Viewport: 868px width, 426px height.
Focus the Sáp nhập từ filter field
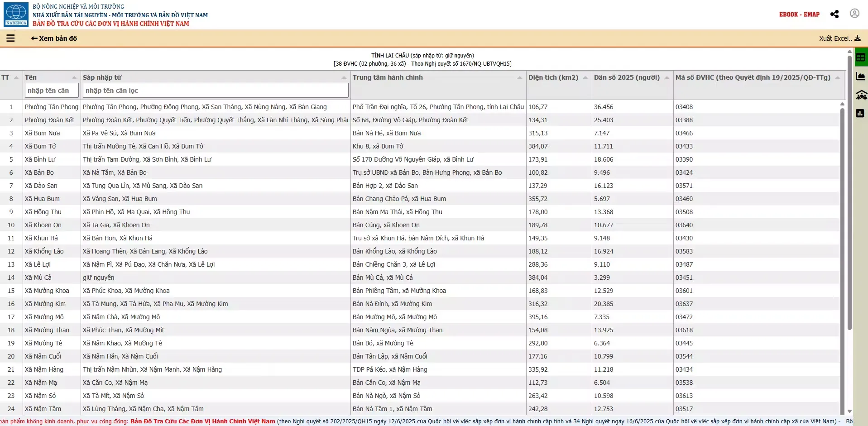tap(216, 91)
